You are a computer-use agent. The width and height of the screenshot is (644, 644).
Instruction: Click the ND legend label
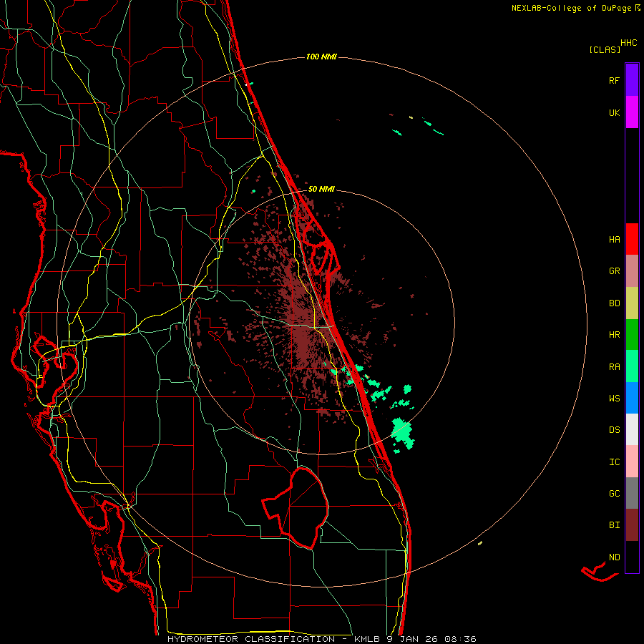[x=614, y=557]
